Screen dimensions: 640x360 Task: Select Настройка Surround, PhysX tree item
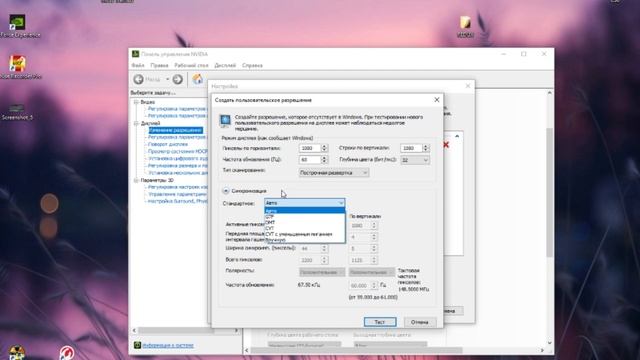tap(178, 201)
